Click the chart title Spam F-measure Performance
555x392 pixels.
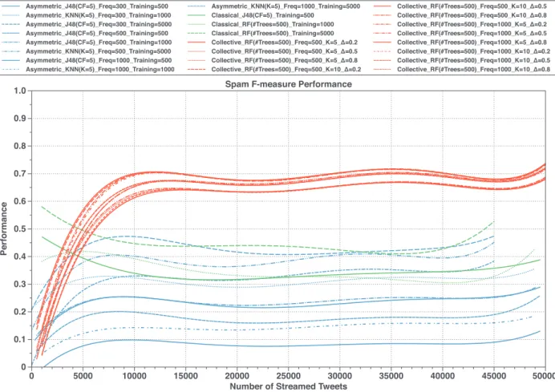pyautogui.click(x=289, y=84)
